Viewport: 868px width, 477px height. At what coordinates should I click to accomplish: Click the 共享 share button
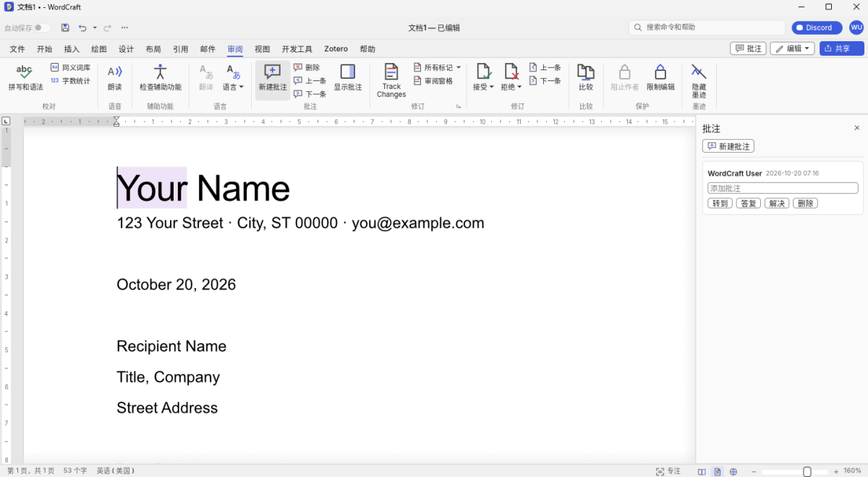tap(842, 48)
